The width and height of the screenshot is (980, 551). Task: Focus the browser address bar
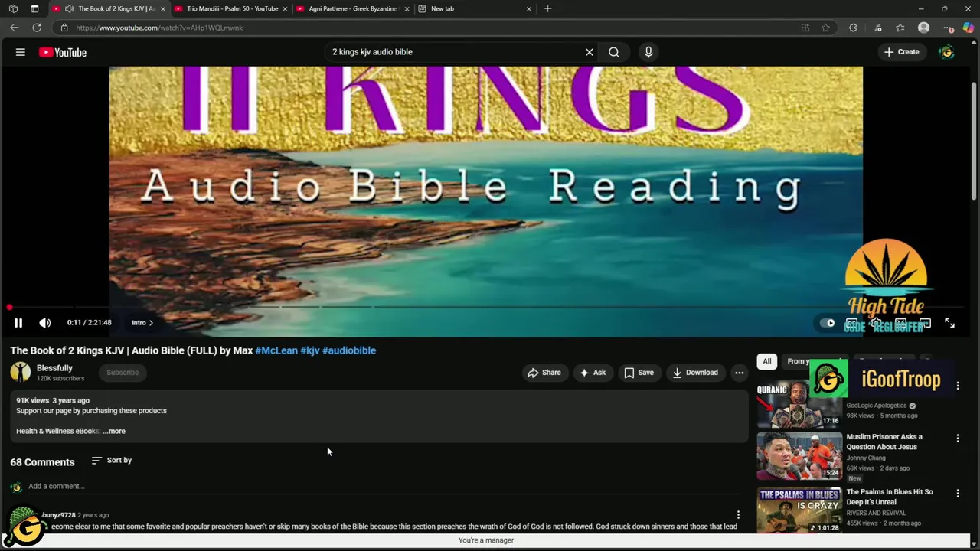click(429, 28)
